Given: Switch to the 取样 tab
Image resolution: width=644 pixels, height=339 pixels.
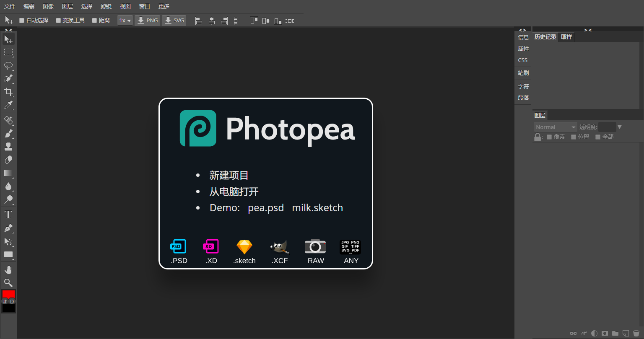Looking at the screenshot, I should 566,37.
